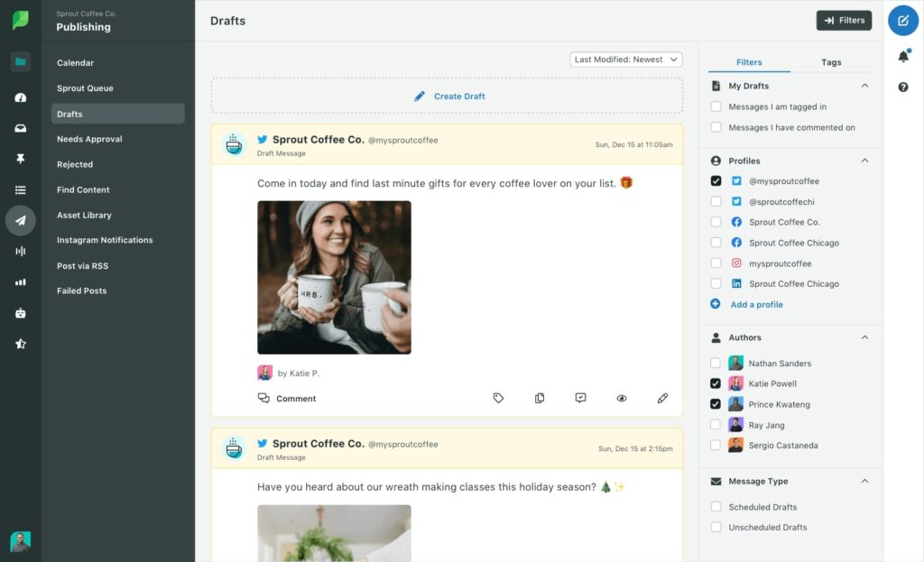Open the notifications bell icon
The image size is (924, 562).
pos(902,56)
